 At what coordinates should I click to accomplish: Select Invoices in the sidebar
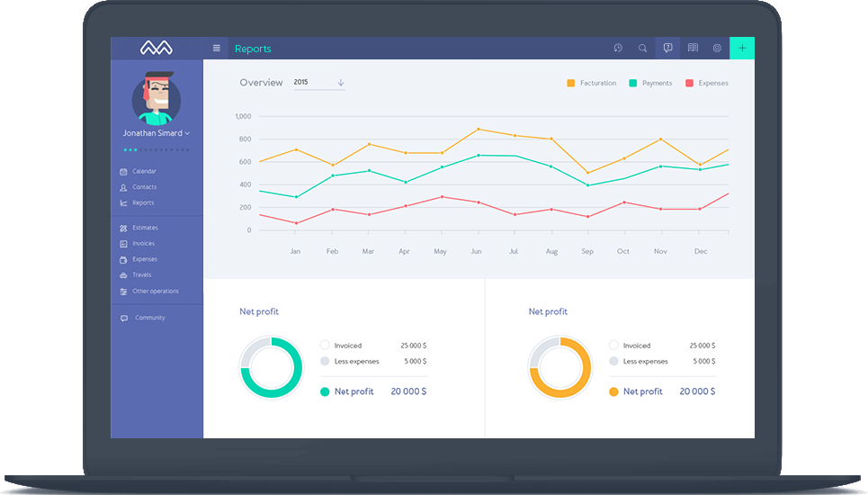click(x=143, y=244)
